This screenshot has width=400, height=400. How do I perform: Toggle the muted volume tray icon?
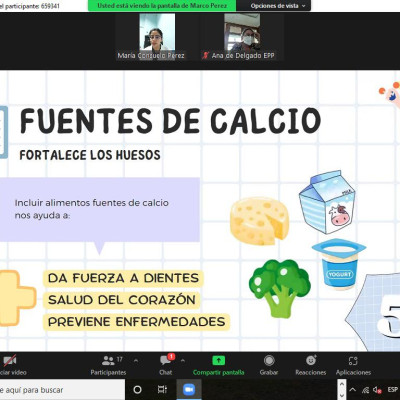(x=377, y=389)
